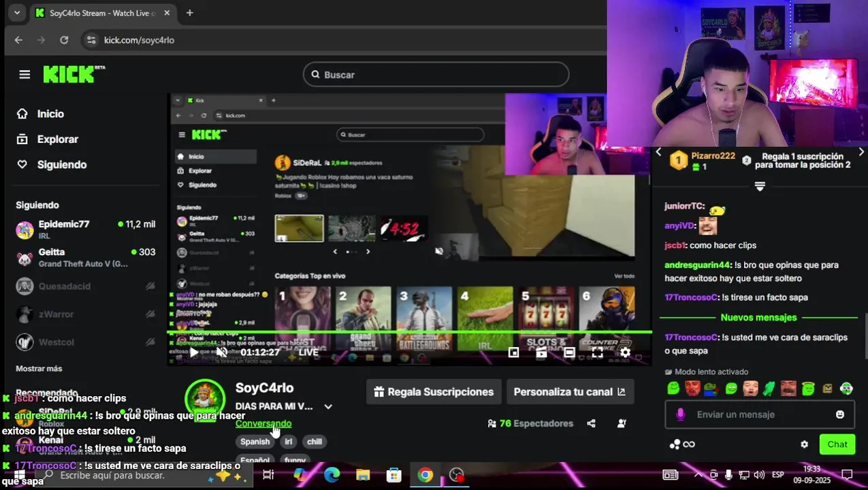Open the Conversando category link

263,423
